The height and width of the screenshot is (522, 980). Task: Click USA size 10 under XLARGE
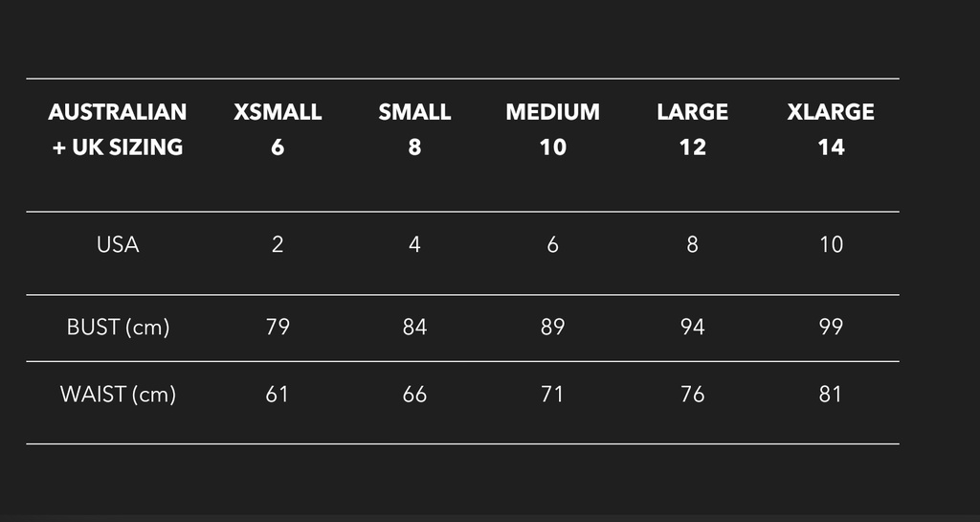(x=831, y=244)
